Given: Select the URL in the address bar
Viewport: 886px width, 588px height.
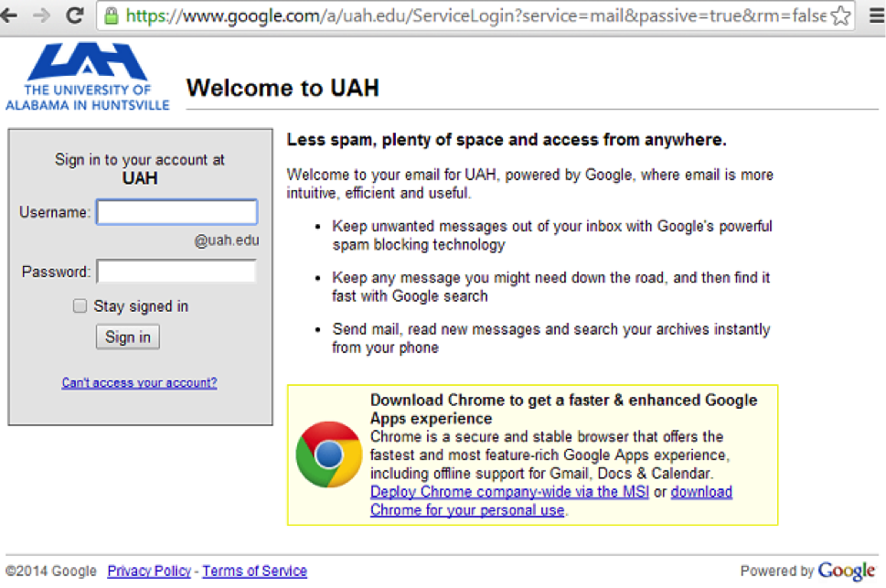Looking at the screenshot, I should [x=475, y=16].
